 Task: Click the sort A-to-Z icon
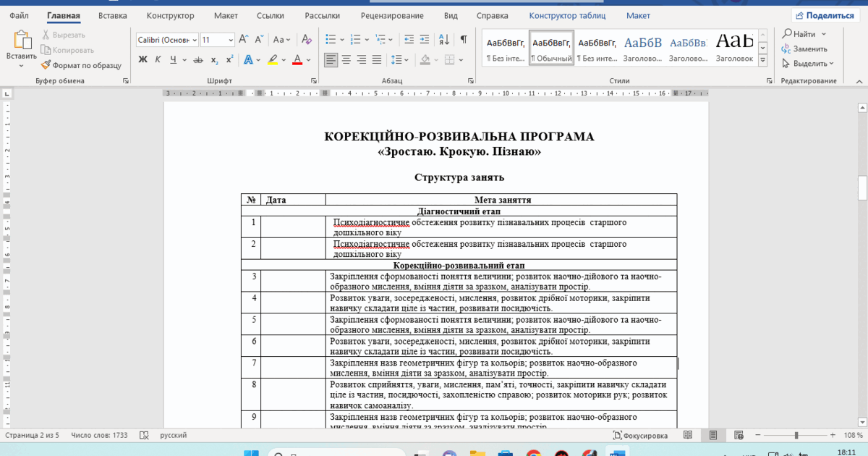click(x=445, y=40)
